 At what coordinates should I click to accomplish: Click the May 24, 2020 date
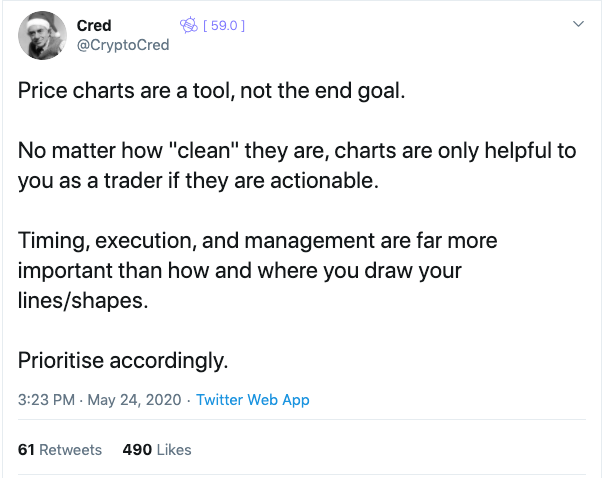(x=134, y=400)
